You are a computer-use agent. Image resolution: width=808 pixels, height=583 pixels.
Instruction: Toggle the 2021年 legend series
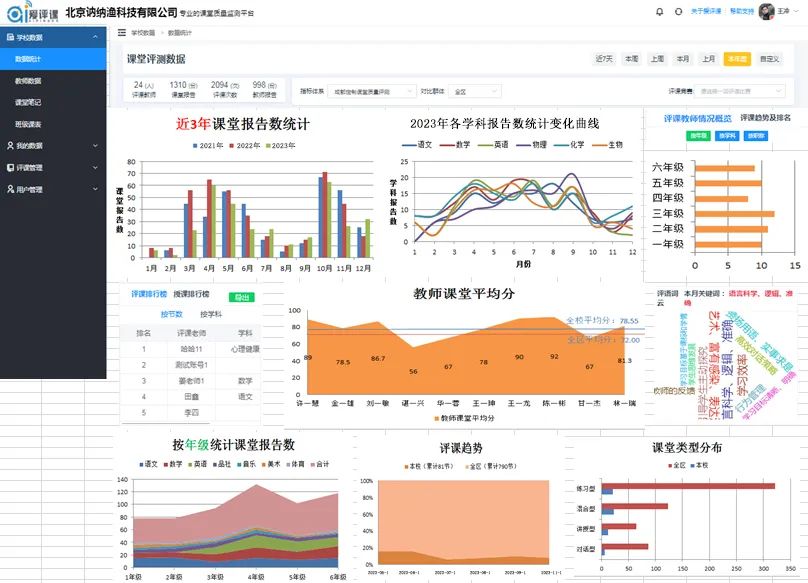208,146
